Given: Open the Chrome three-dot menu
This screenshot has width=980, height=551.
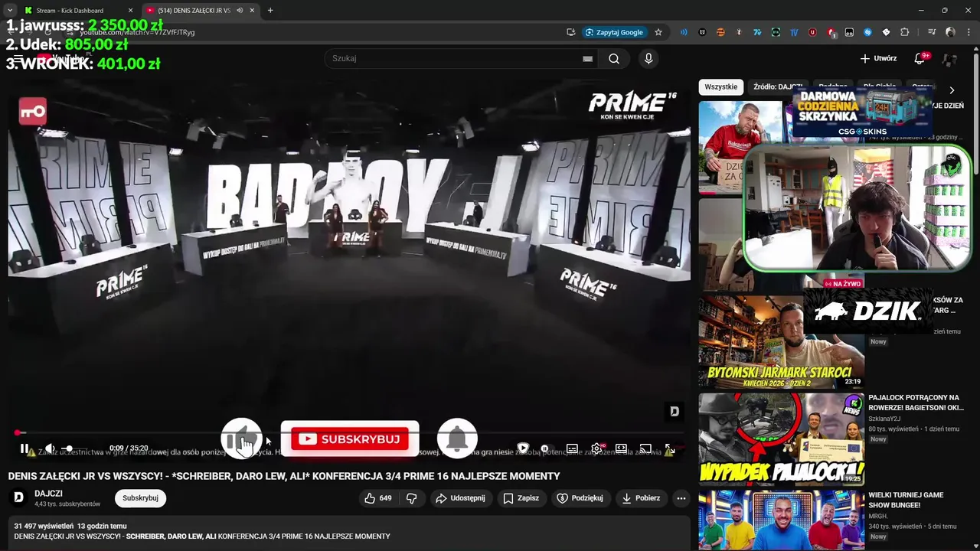Looking at the screenshot, I should [x=968, y=32].
